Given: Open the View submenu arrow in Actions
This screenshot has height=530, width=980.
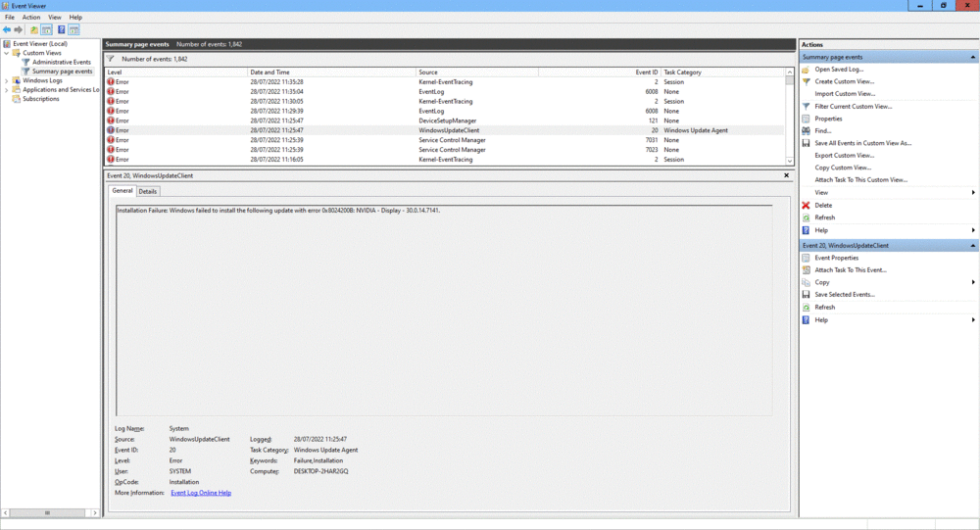Looking at the screenshot, I should [x=973, y=192].
